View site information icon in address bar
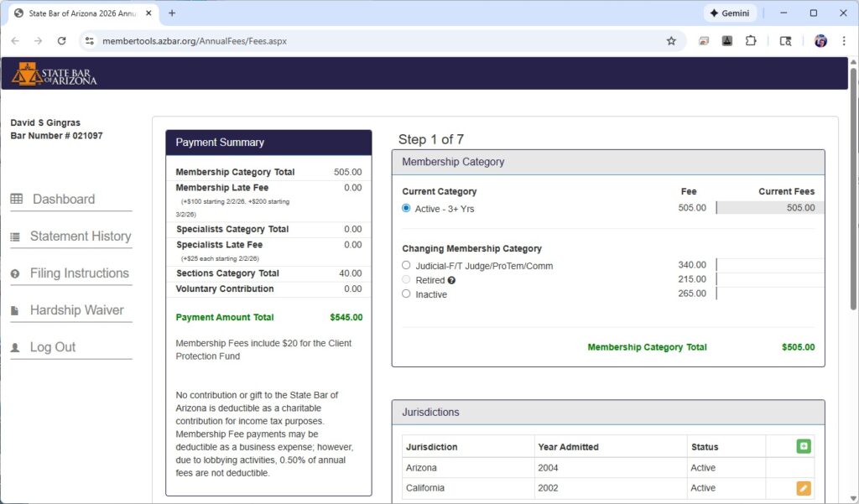The height and width of the screenshot is (504, 859). click(91, 41)
